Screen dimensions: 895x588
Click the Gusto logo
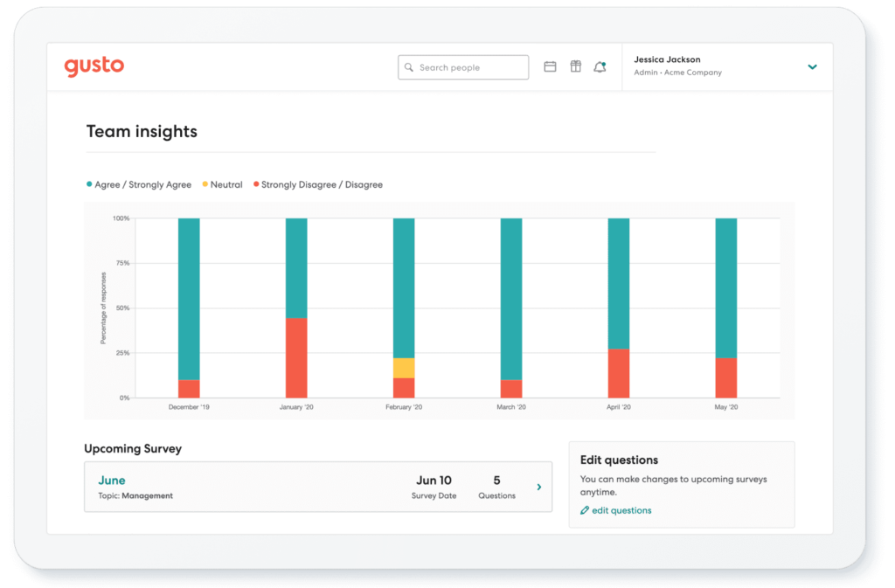[x=94, y=66]
